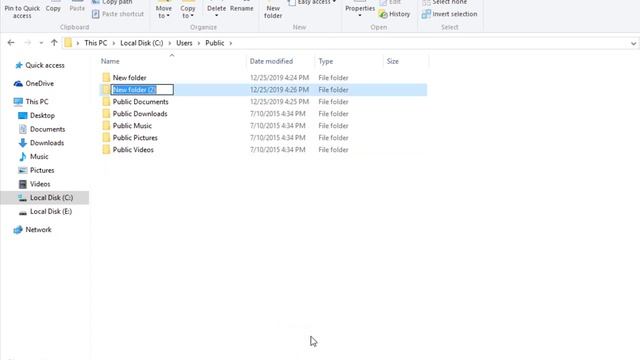The width and height of the screenshot is (640, 360).
Task: Click the first New folder folder icon
Action: (x=106, y=78)
